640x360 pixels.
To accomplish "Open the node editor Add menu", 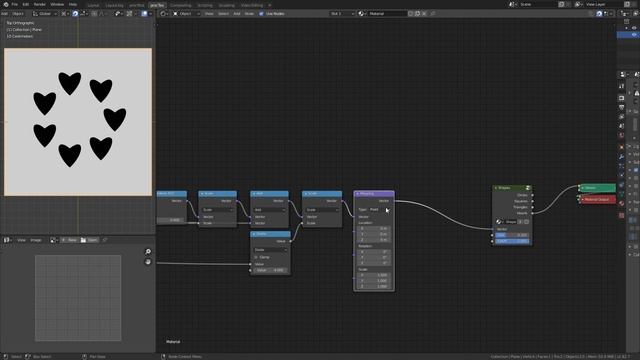I will 237,13.
